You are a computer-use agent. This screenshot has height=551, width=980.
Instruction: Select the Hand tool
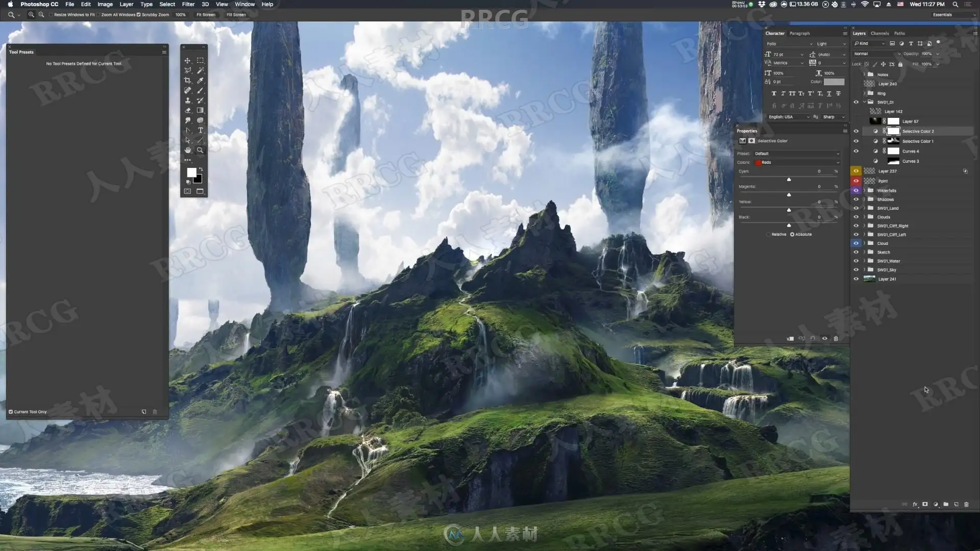(187, 150)
